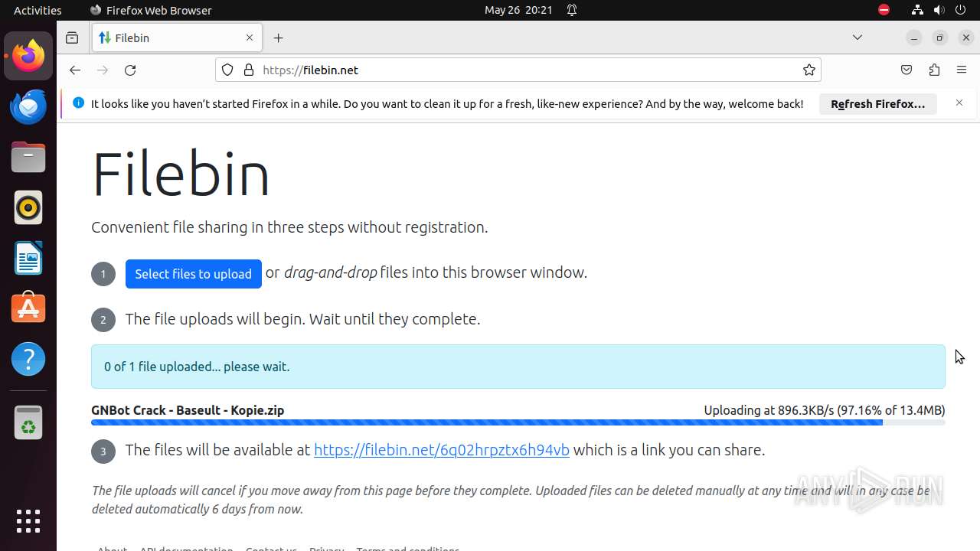Launch LibreOffice Writer from dock
This screenshot has width=980, height=551.
tap(28, 258)
